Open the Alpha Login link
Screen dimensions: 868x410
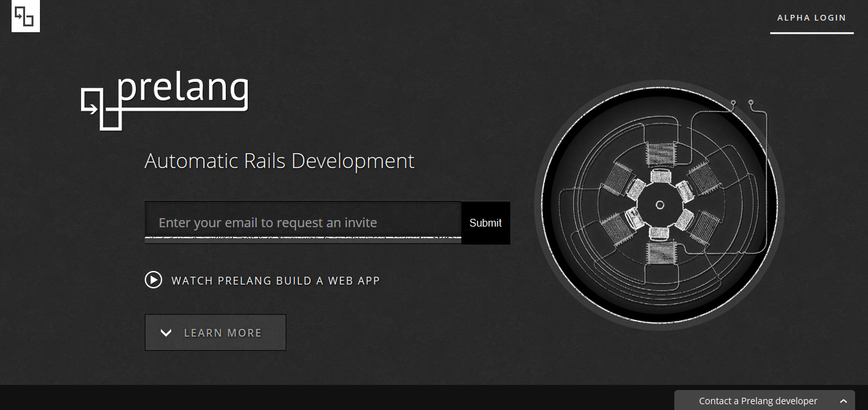811,18
